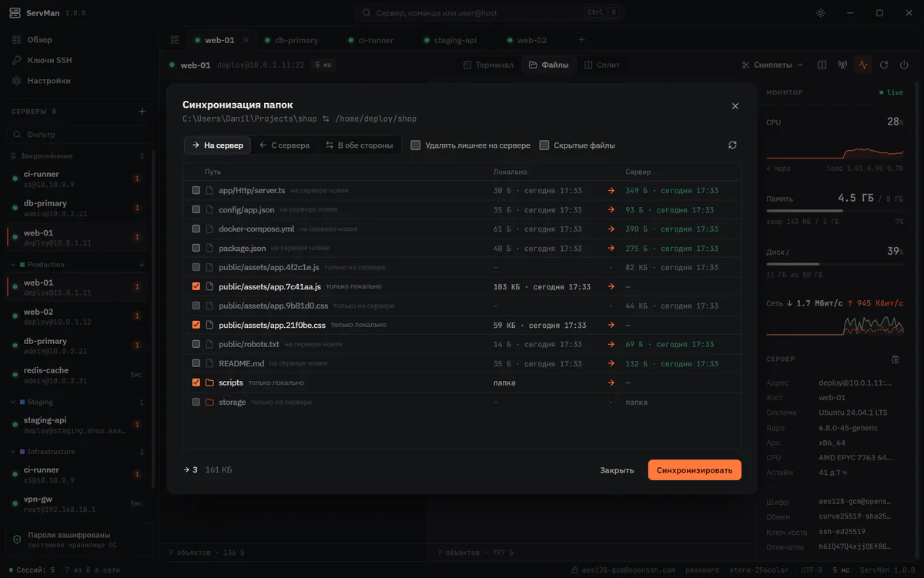Toggle the monitor pulse icon
924x578 pixels.
(863, 65)
